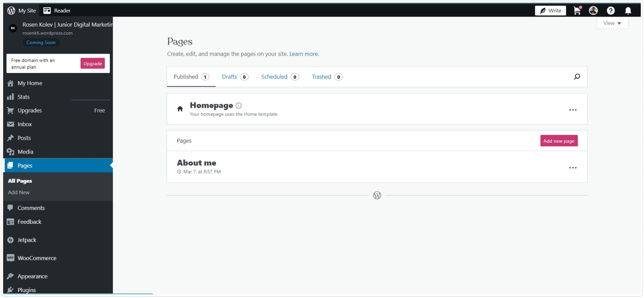Click the Coming Soon badge
The height and width of the screenshot is (298, 644).
coord(41,43)
